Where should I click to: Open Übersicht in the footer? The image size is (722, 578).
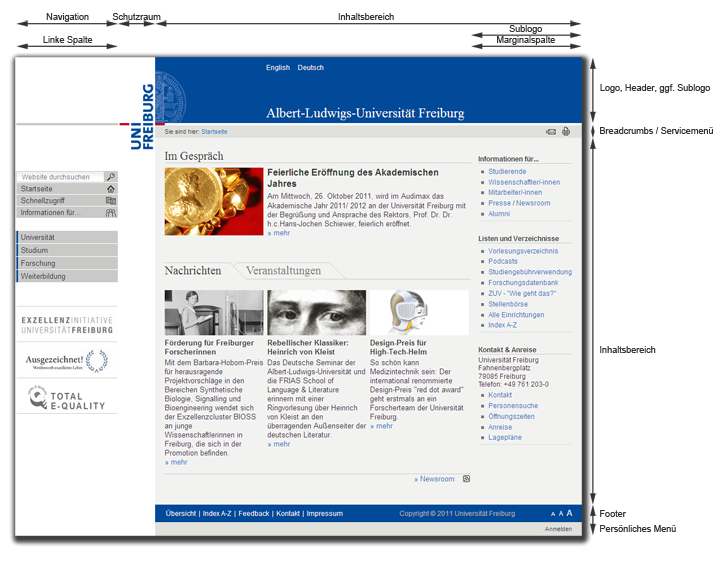(x=180, y=514)
